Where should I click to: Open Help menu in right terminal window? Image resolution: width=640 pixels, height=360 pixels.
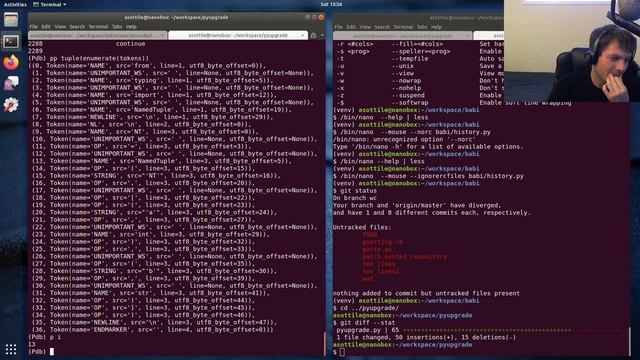(436, 27)
